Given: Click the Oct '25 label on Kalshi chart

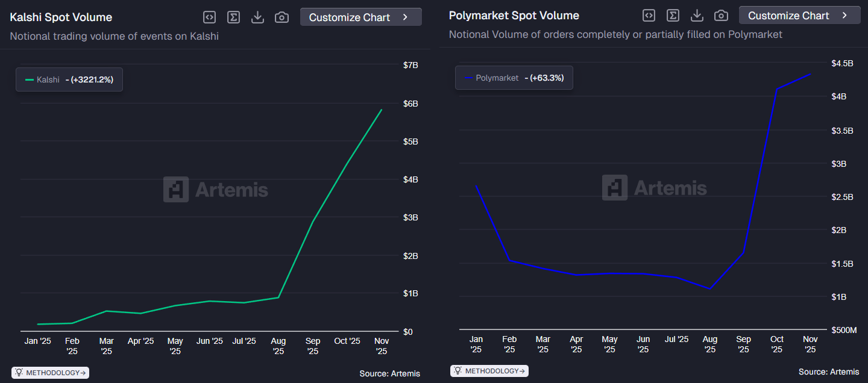Looking at the screenshot, I should (347, 341).
